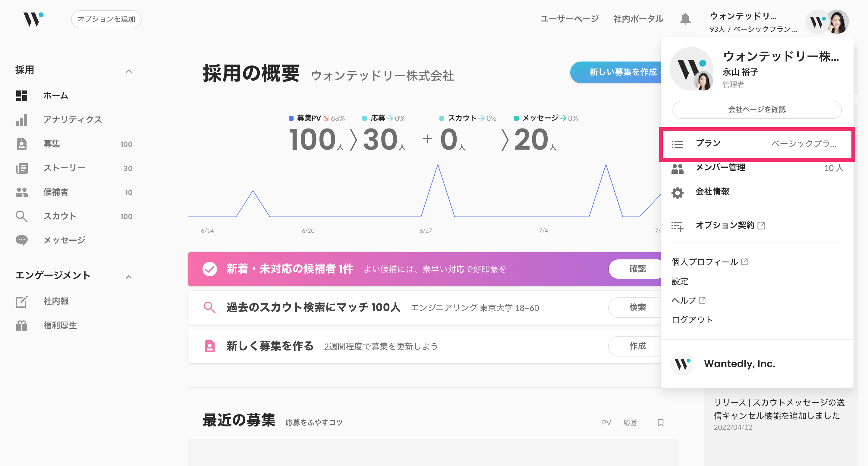Click the external link icon beside 個人プロフィール
868x466 pixels.
click(744, 262)
